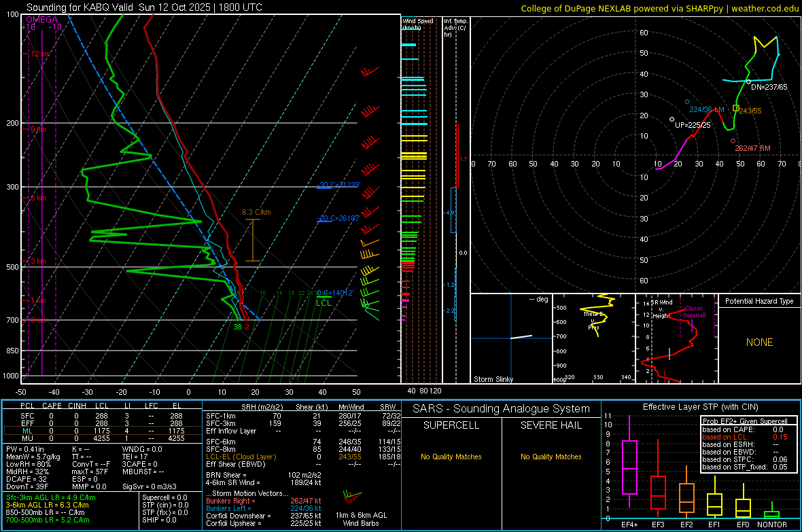The width and height of the screenshot is (802, 532).
Task: Click the 'based on STPC:' row
Action: pos(745,459)
